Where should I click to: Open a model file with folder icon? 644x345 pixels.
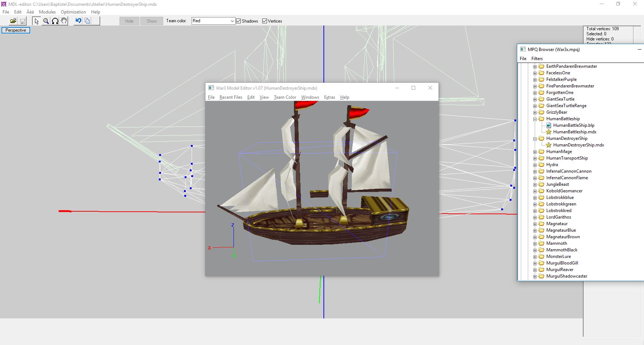[13, 21]
